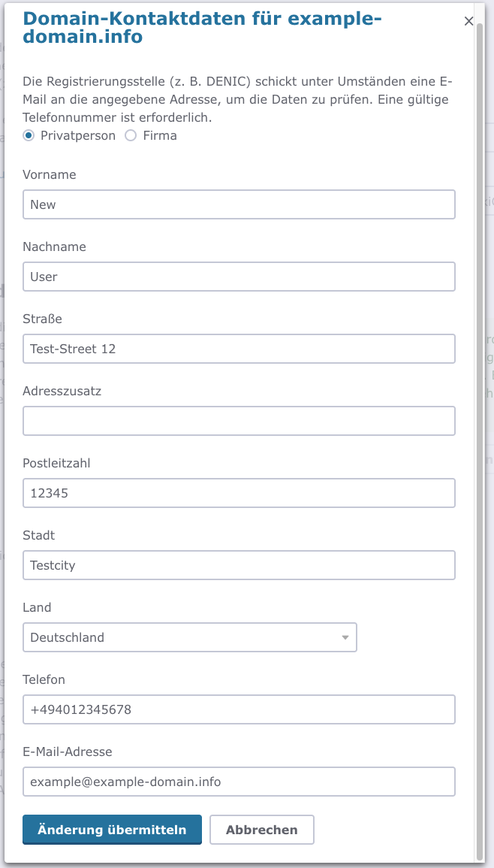
Task: Click the Telefon input field
Action: (239, 709)
